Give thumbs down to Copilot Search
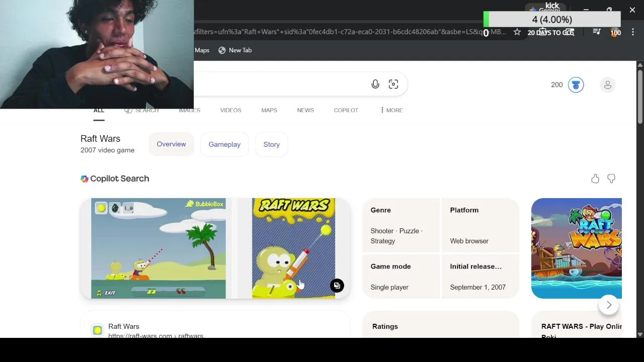The image size is (644, 362). coord(611,178)
